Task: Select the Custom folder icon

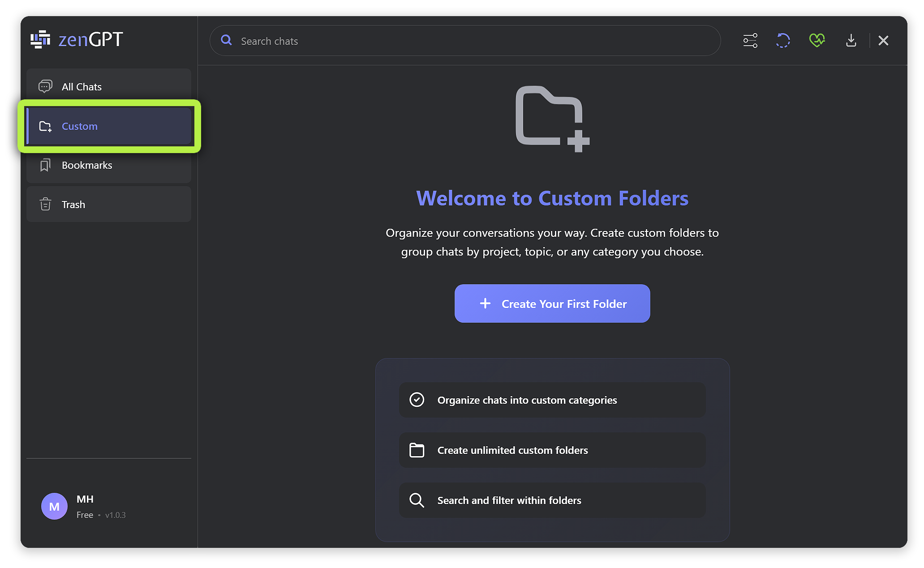Action: [45, 126]
